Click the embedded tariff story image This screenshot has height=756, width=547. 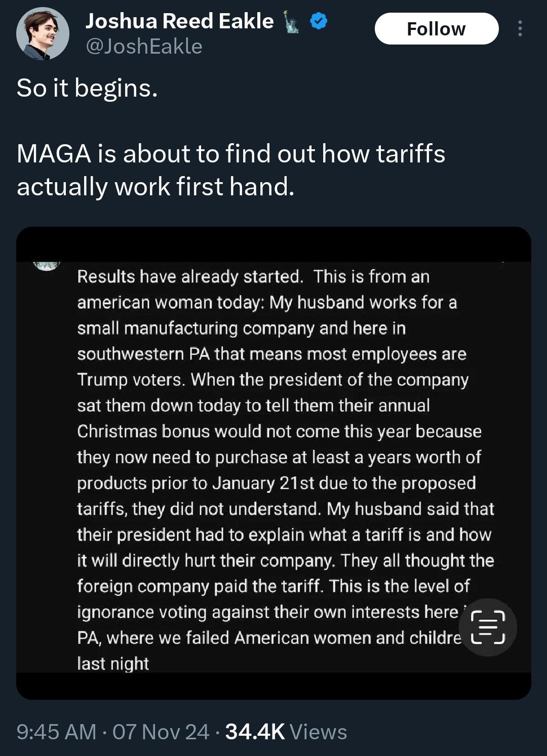tap(273, 466)
